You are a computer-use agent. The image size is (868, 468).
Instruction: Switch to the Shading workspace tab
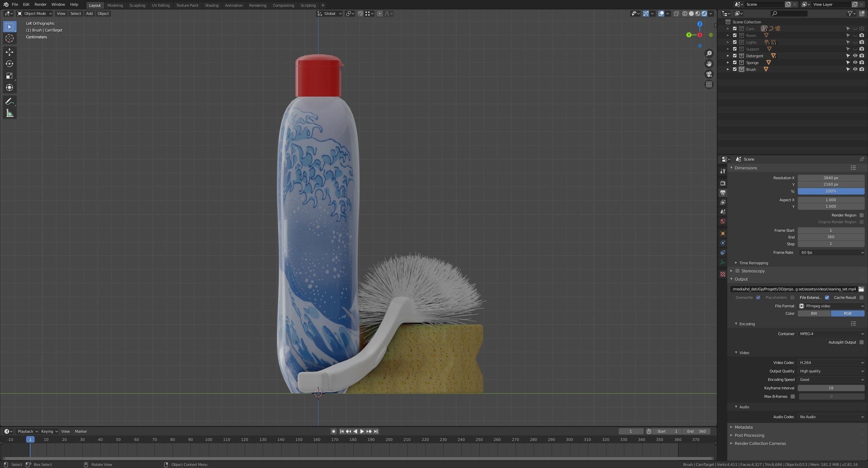(x=212, y=5)
